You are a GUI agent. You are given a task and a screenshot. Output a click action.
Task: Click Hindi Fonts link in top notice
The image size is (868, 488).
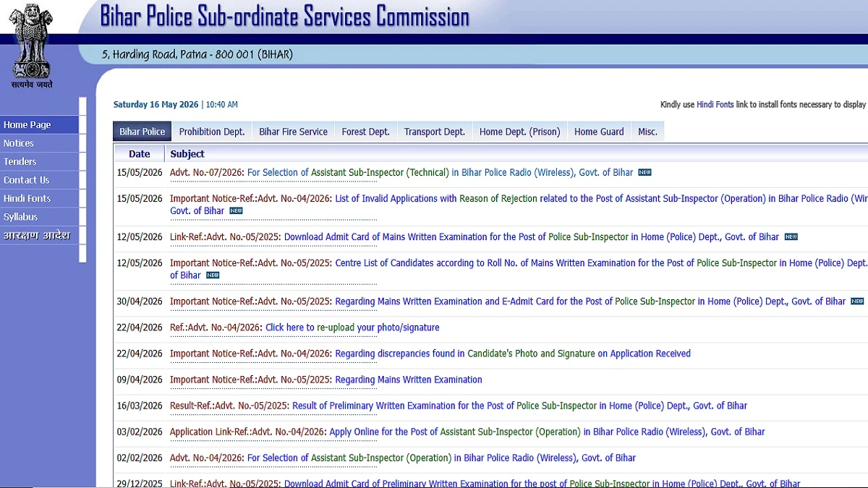(x=715, y=105)
